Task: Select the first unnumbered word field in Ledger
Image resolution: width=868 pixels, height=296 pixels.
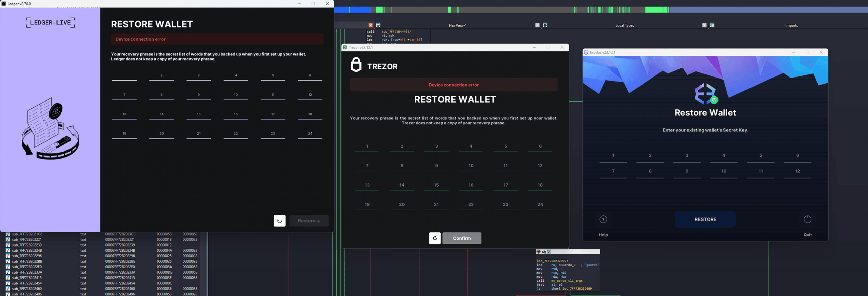Action: pos(124,77)
